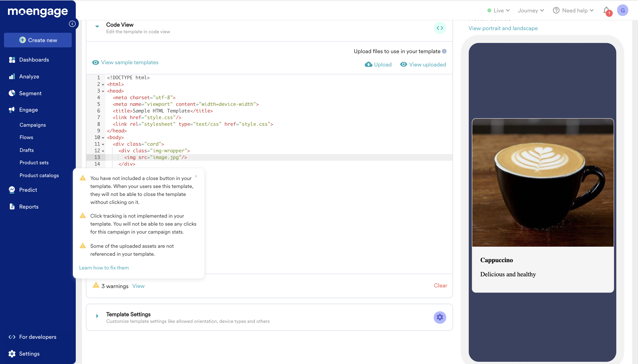Open the user avatar G icon
This screenshot has width=638, height=364.
click(622, 10)
